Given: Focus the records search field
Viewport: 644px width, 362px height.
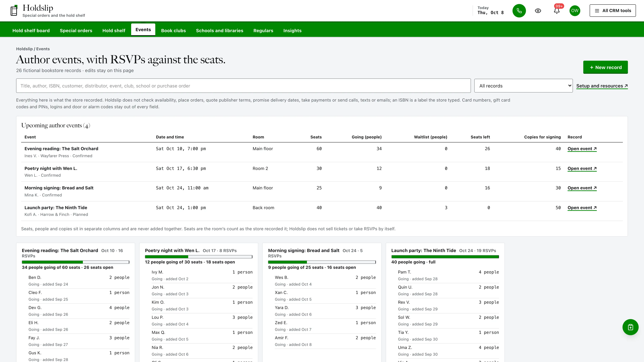Looking at the screenshot, I should coord(243,86).
